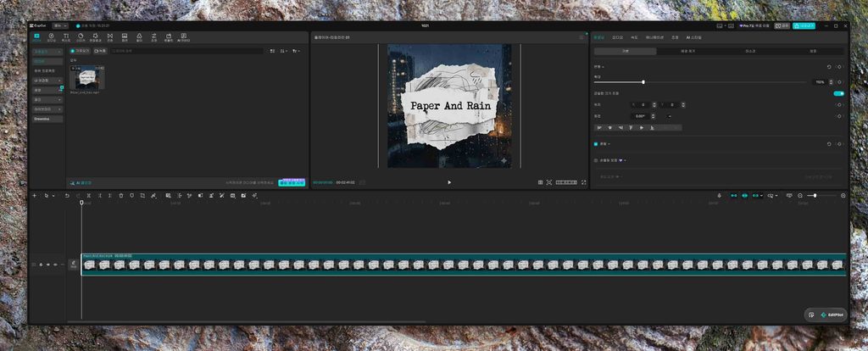Click the grid view icon in media panel
This screenshot has width=868, height=351.
pos(272,51)
